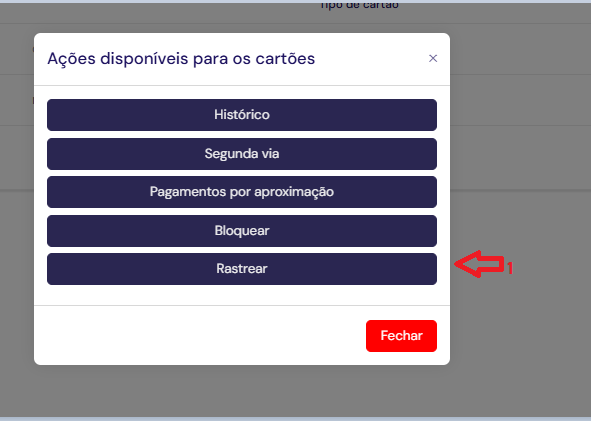Screen dimensions: 591x421
Task: Click the red arrow annotation beside Rastrear
Action: pyautogui.click(x=479, y=264)
